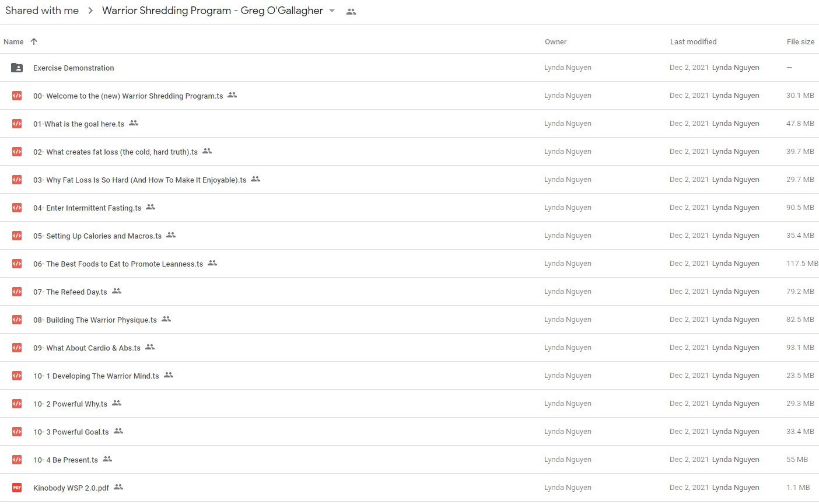Reverse sort direction with the Name arrow

click(x=34, y=41)
